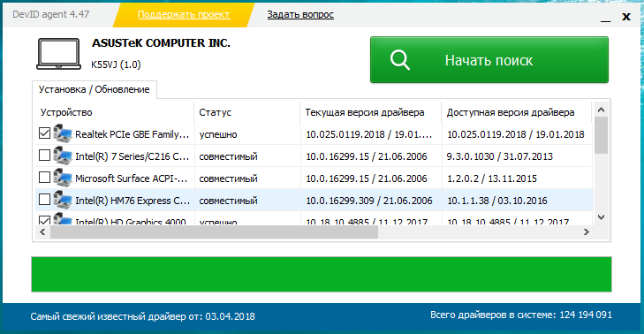The height and width of the screenshot is (334, 644).
Task: Uncheck the Realtek PCIe GBE Family checkbox
Action: pyautogui.click(x=44, y=133)
